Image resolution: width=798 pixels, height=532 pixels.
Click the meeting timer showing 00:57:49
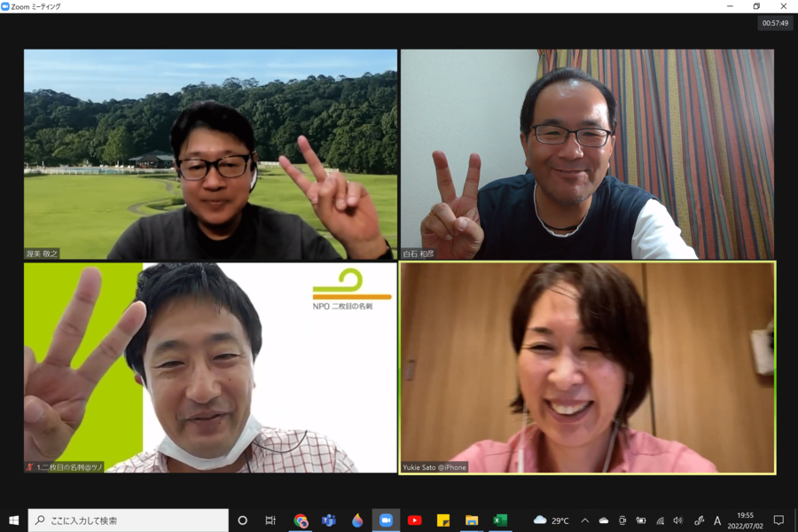(x=775, y=24)
